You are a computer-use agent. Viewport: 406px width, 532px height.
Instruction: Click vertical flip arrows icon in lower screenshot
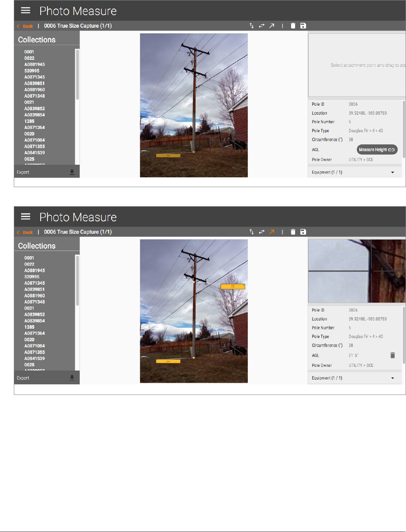pos(252,232)
